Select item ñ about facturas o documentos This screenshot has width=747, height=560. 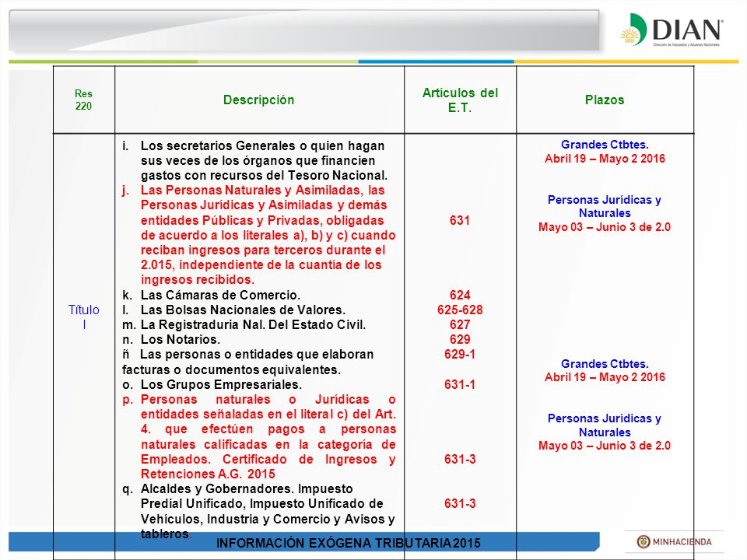pyautogui.click(x=247, y=362)
